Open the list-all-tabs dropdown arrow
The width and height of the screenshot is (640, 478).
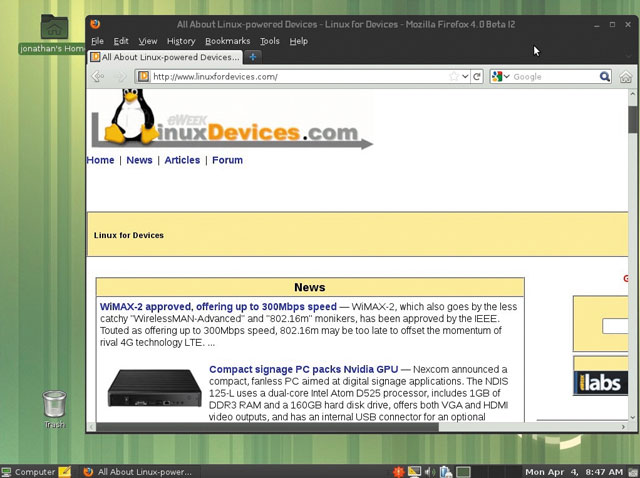[x=628, y=56]
